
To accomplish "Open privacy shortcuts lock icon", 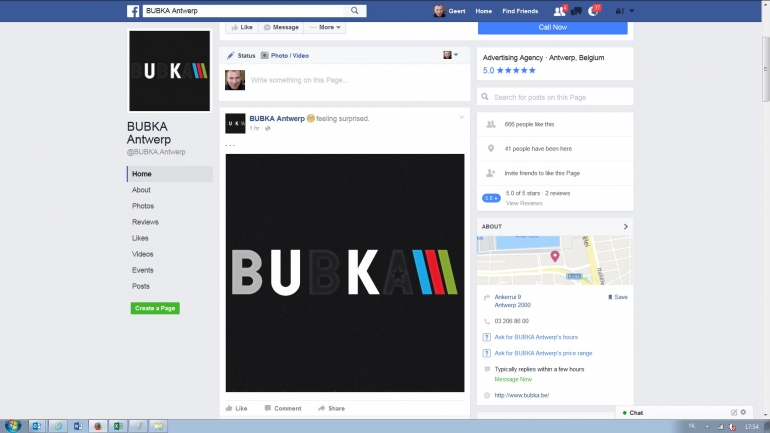I will point(619,11).
